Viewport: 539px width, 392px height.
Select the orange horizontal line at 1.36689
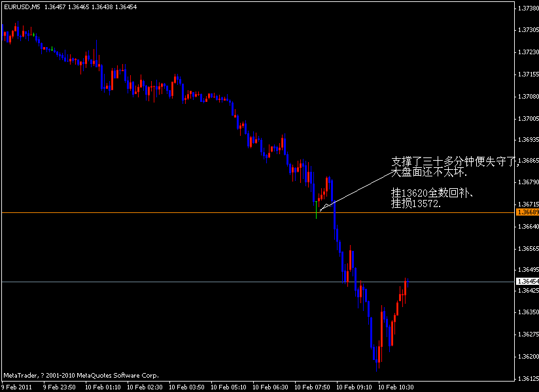(258, 213)
